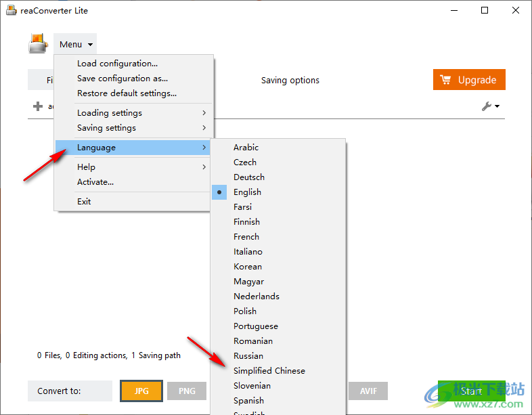Close the reaConverter Lite window

click(x=515, y=11)
